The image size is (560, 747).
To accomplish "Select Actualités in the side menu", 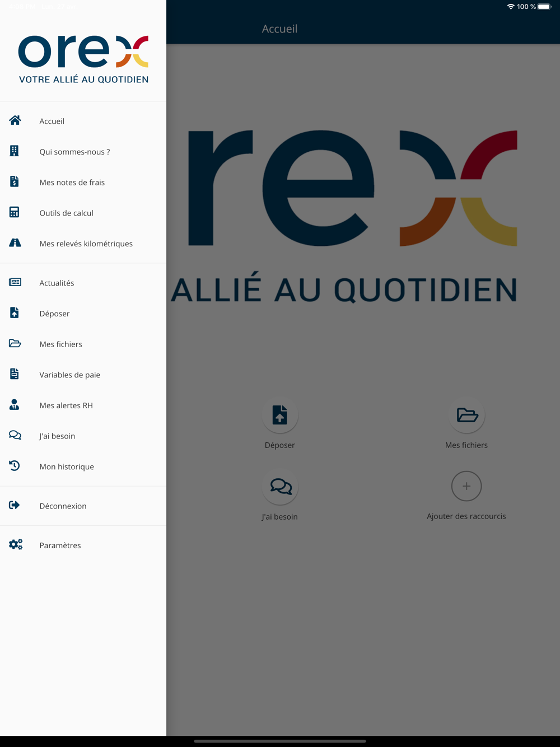I will pos(83,283).
